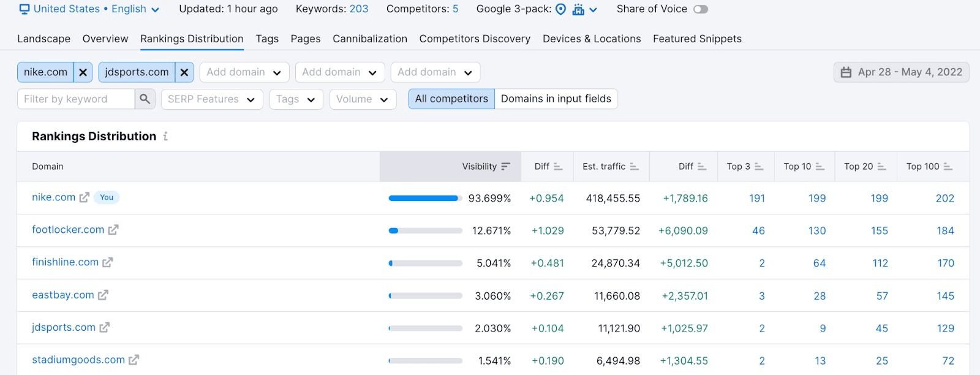
Task: Open Tags filter dropdown
Action: [296, 99]
